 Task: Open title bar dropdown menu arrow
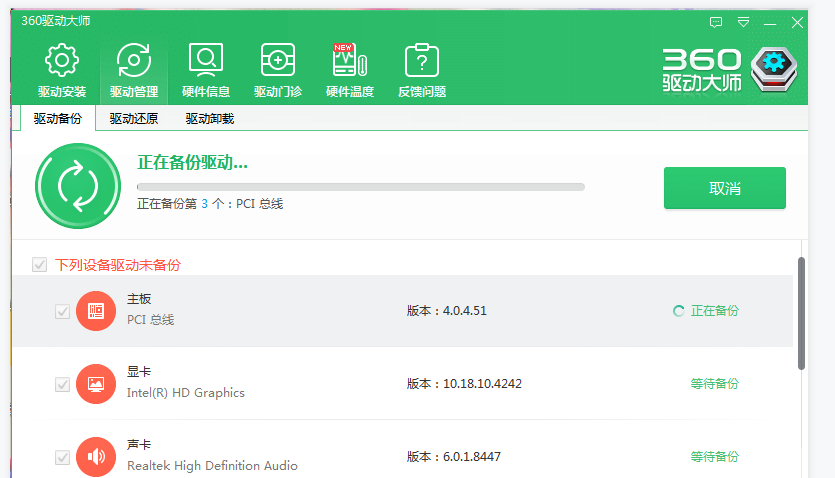click(x=743, y=21)
